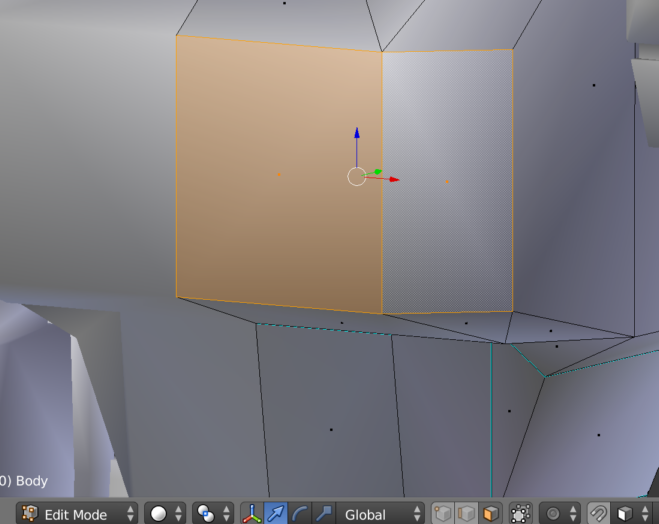Screen dimensions: 659x524
Task: Open the proportional editing menu
Action: pyautogui.click(x=560, y=514)
